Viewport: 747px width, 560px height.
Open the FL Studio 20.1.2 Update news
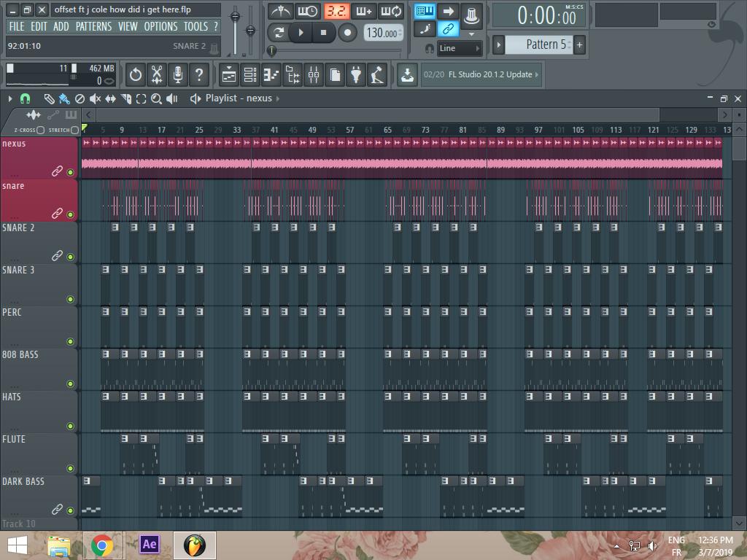tap(481, 75)
